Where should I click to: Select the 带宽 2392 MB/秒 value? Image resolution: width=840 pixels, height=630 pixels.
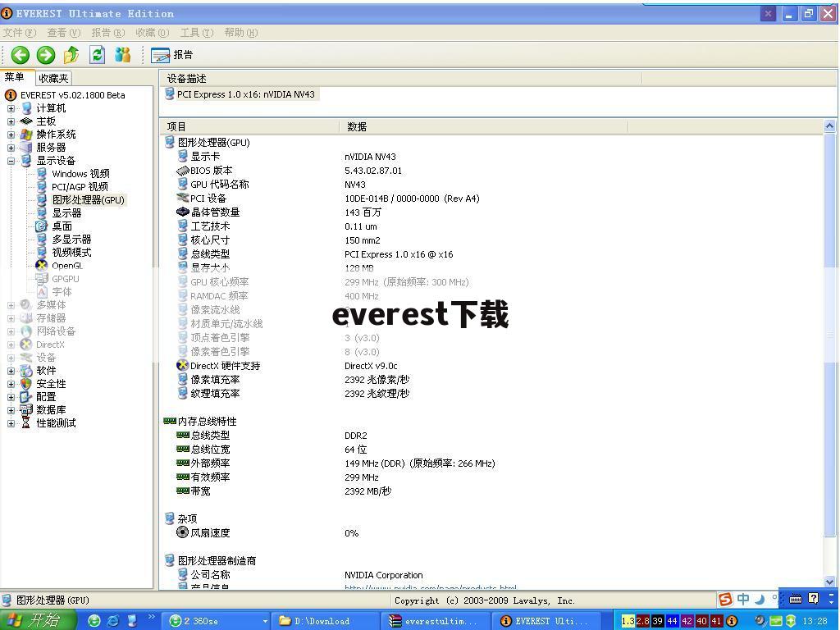pyautogui.click(x=368, y=491)
